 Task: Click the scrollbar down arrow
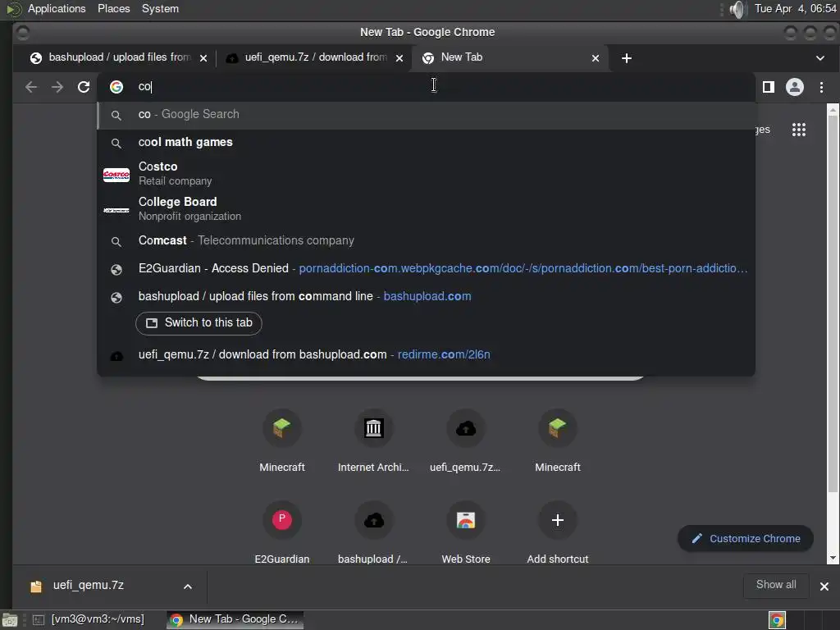tap(833, 558)
